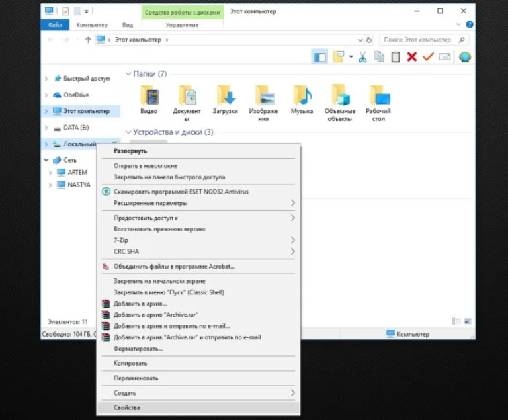Click Этот компьютер breadcrumb in address bar
Image resolution: width=508 pixels, height=420 pixels.
138,40
